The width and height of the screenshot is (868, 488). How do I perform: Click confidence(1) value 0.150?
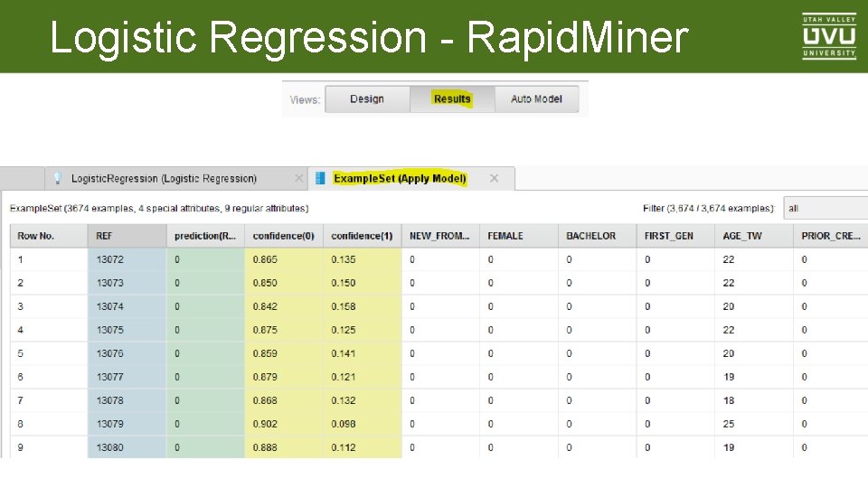362,283
